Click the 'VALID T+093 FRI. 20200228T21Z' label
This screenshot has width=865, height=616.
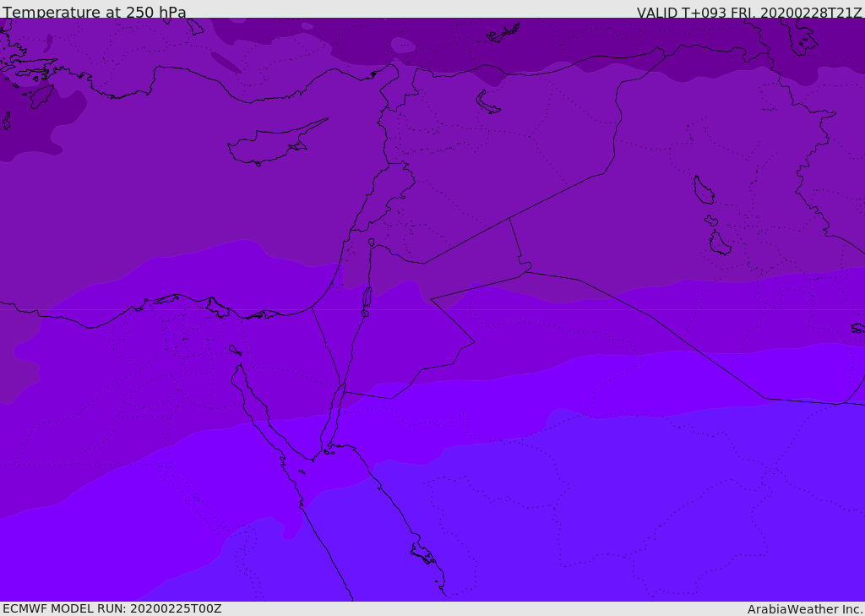pos(749,13)
